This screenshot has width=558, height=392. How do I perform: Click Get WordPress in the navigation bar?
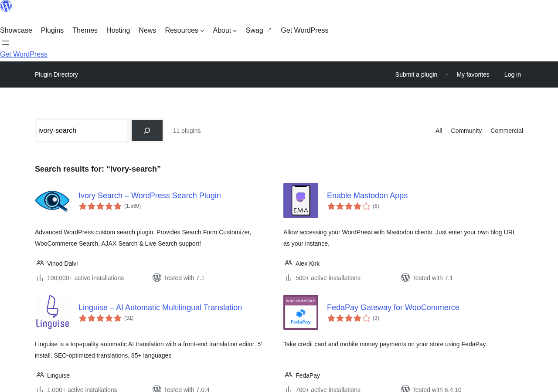304,30
